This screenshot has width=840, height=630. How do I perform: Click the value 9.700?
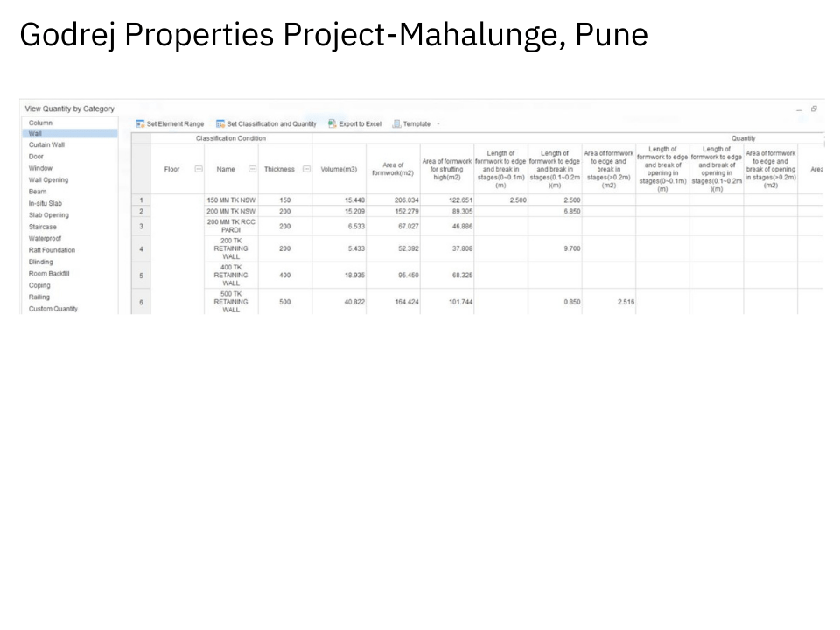pos(572,248)
